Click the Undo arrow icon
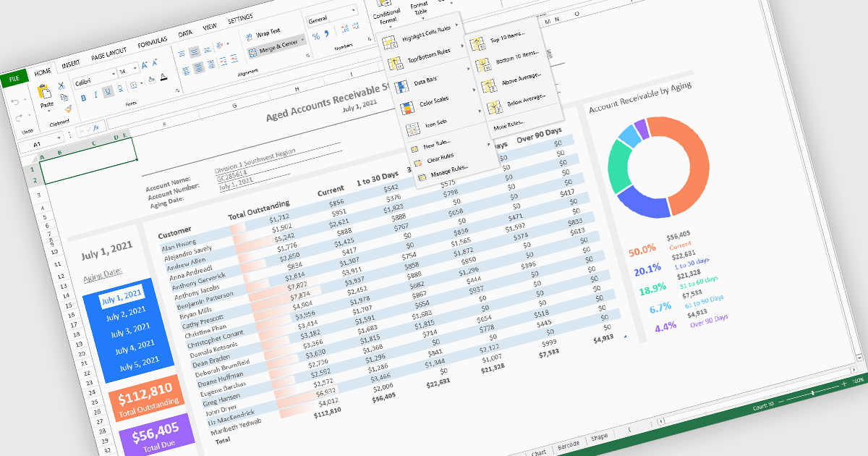 (x=16, y=102)
